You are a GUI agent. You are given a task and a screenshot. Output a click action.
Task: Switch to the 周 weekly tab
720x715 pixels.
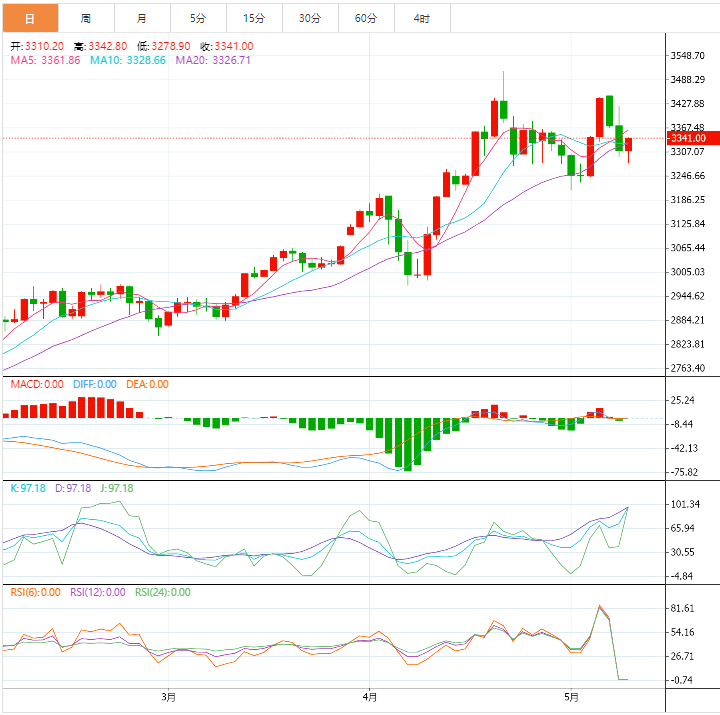(86, 18)
